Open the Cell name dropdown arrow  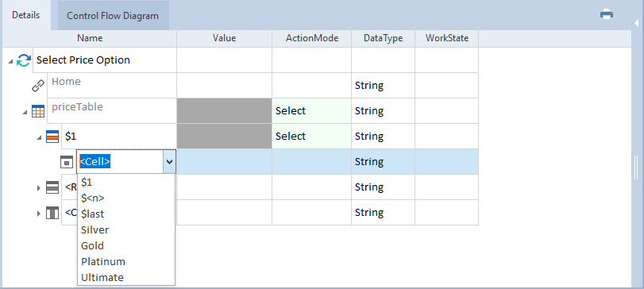(x=169, y=162)
